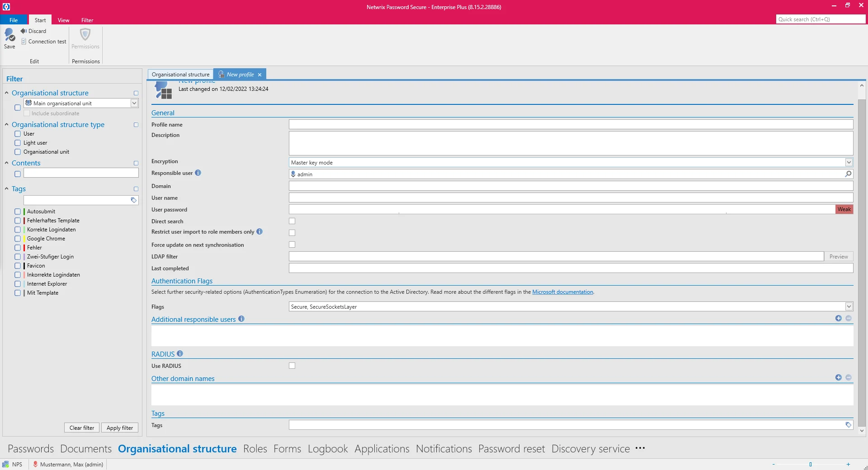
Task: Collapse the Organisational structure filter section
Action: click(7, 93)
